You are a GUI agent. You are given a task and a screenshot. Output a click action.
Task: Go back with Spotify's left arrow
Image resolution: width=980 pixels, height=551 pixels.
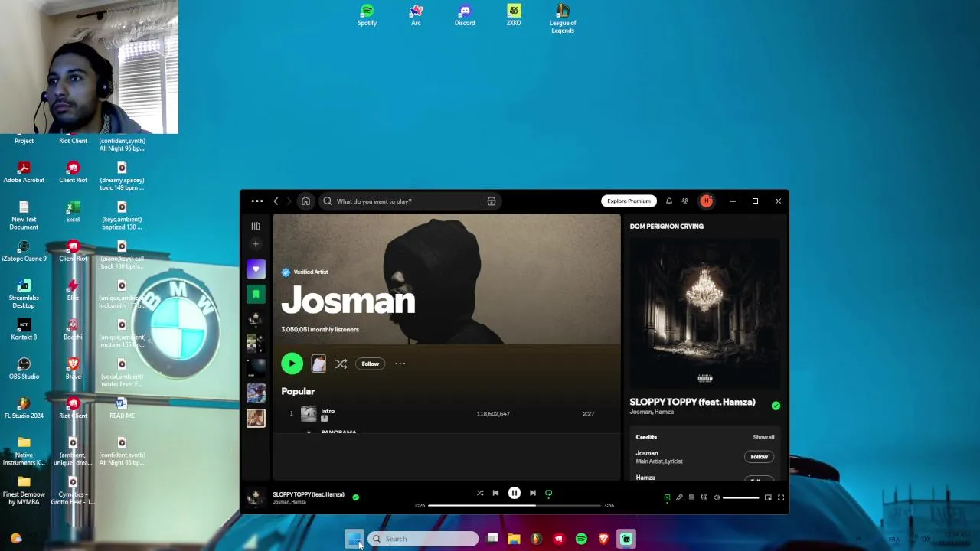tap(276, 201)
